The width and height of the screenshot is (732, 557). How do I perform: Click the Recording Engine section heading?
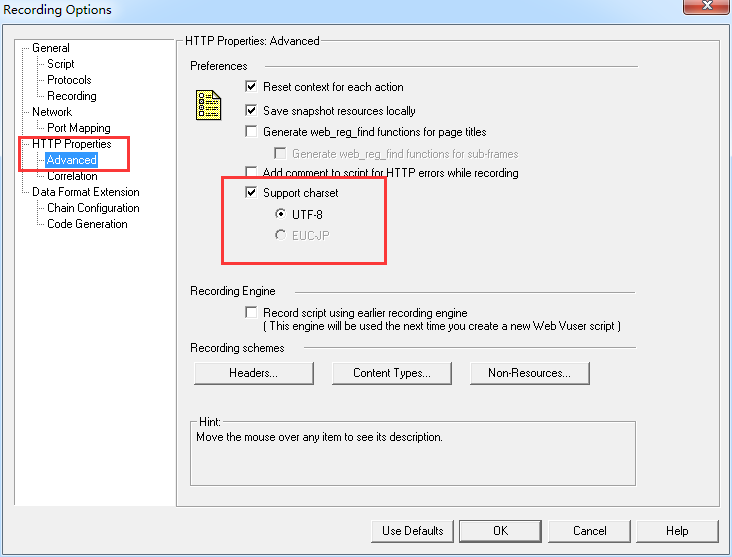232,291
